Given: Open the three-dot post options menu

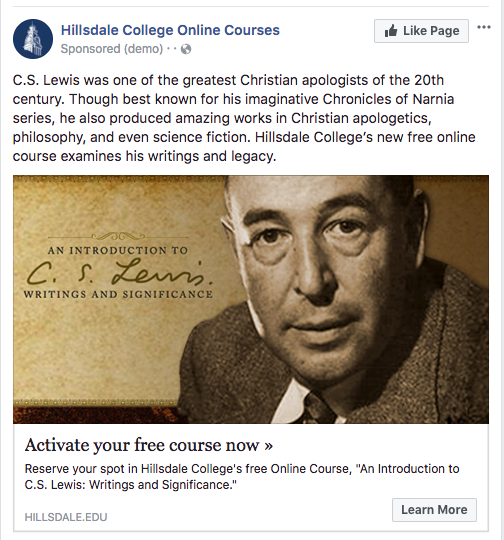Looking at the screenshot, I should 484,27.
